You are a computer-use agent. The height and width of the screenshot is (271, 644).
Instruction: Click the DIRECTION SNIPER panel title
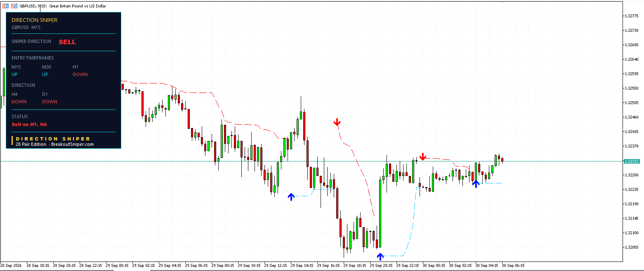tap(35, 20)
